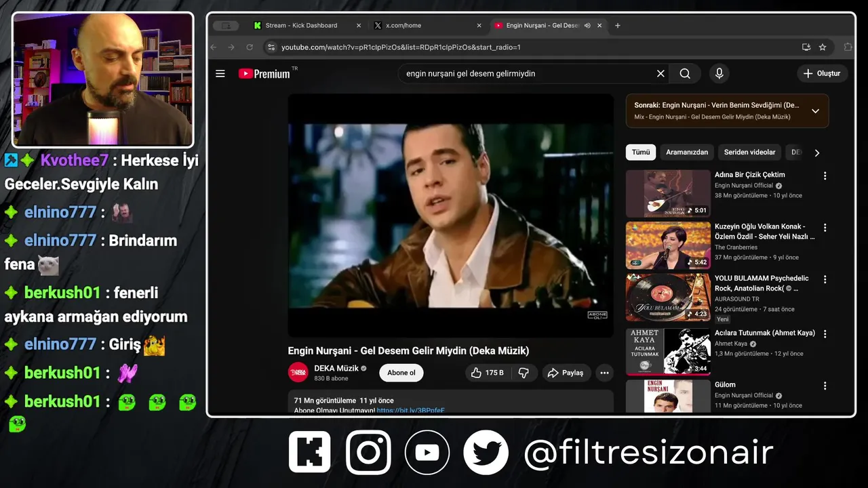Open site info icon in address bar
This screenshot has width=868, height=488.
point(271,47)
